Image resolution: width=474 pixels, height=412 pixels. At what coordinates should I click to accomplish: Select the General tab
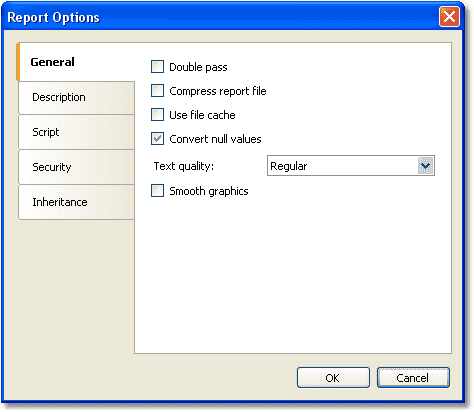click(x=76, y=62)
